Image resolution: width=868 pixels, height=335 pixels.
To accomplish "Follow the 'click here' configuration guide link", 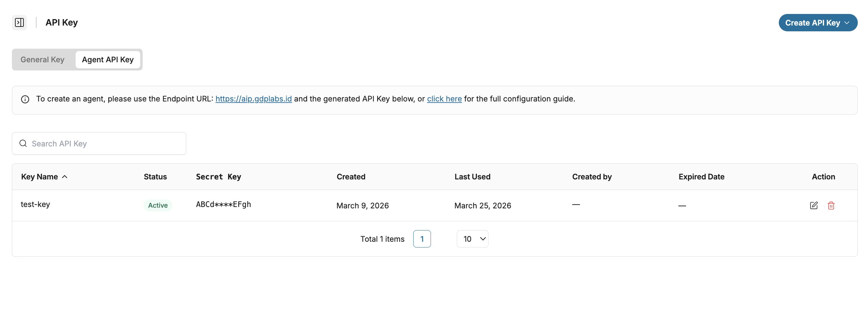I will click(x=444, y=99).
